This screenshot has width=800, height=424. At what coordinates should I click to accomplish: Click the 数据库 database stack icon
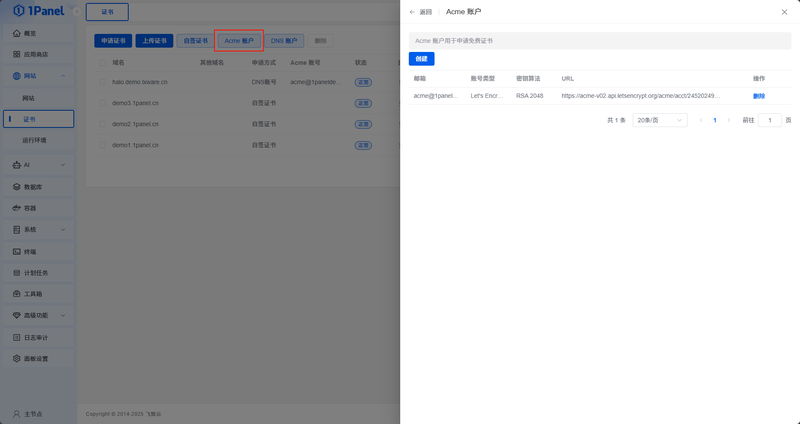[x=17, y=187]
